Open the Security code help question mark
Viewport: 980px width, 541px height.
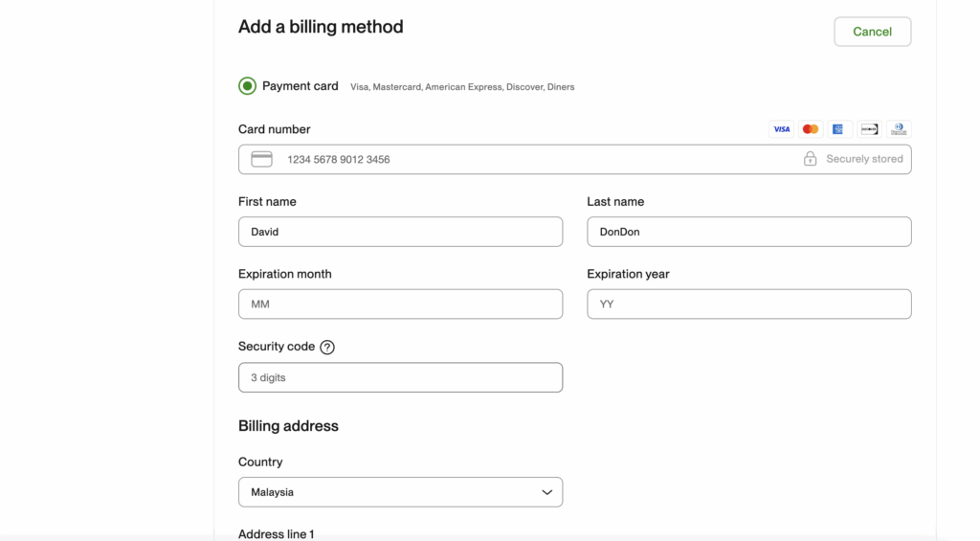[327, 348]
